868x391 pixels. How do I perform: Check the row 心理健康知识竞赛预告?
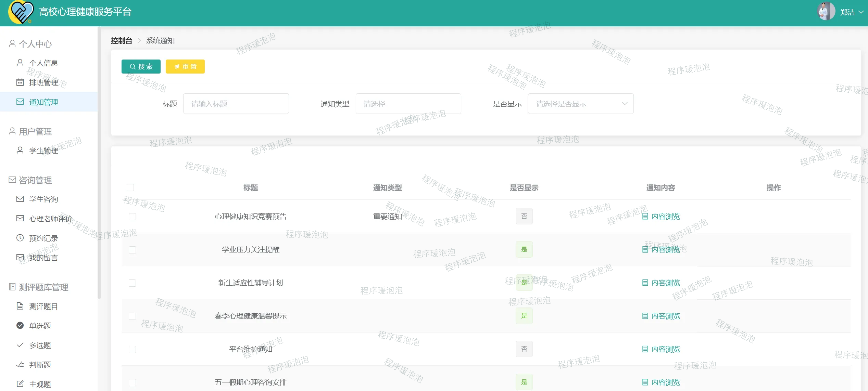(132, 217)
